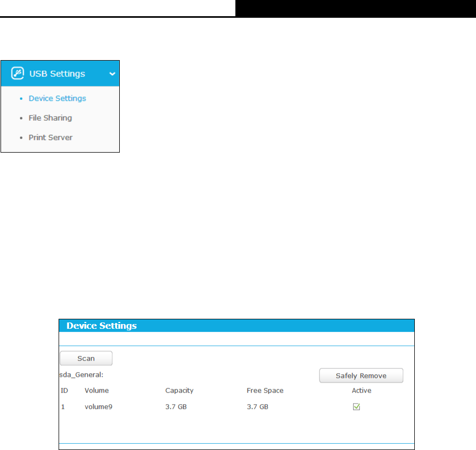Click the Active column header

coord(361,390)
